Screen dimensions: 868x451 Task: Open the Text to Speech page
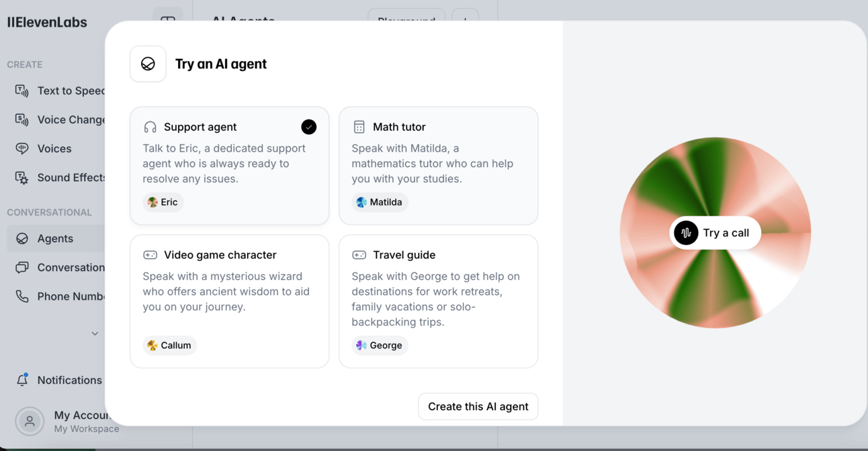56,91
